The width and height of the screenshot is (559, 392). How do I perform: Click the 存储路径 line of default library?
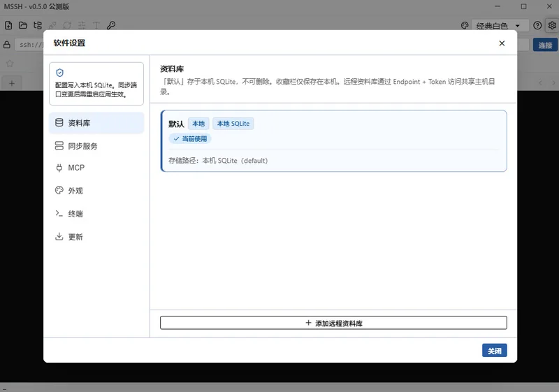[218, 161]
